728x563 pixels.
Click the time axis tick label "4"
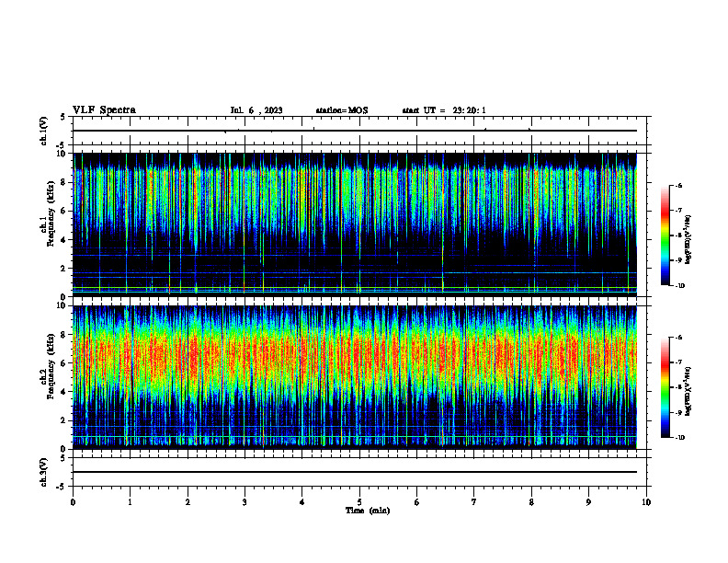coord(302,502)
